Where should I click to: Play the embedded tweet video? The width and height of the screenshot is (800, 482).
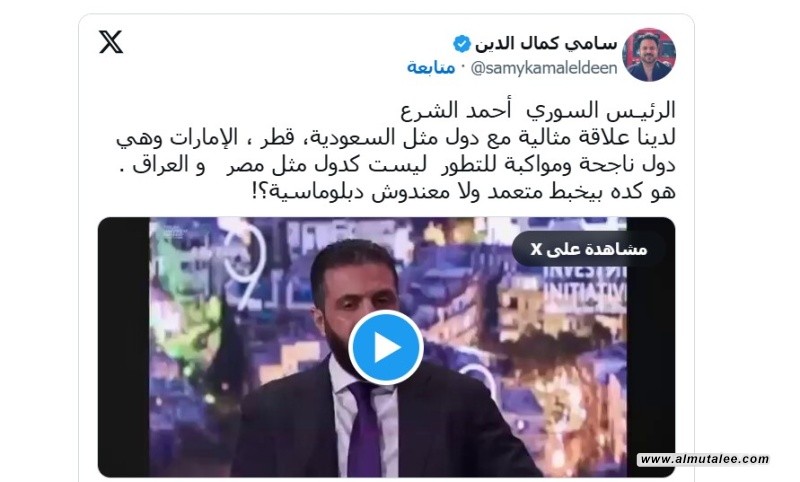tap(386, 347)
